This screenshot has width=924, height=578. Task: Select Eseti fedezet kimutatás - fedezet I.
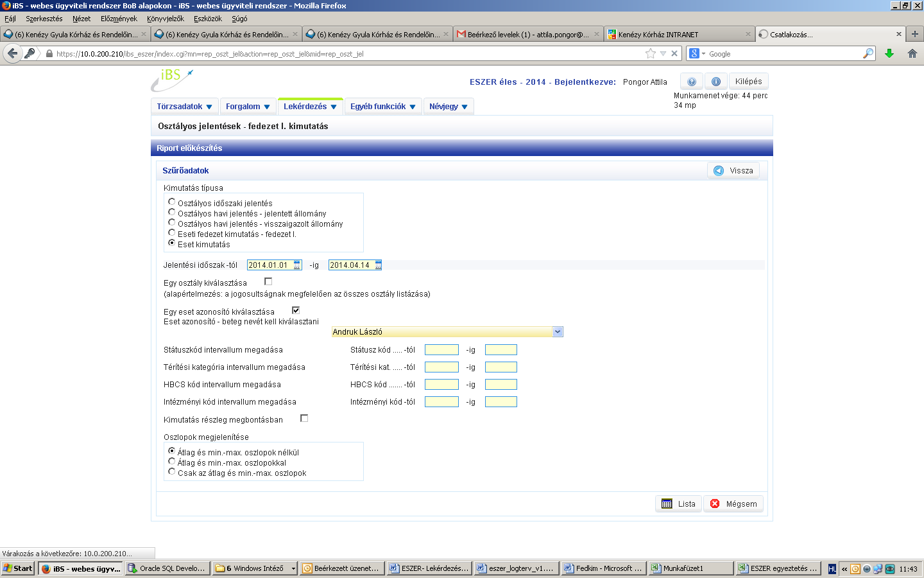(x=171, y=232)
